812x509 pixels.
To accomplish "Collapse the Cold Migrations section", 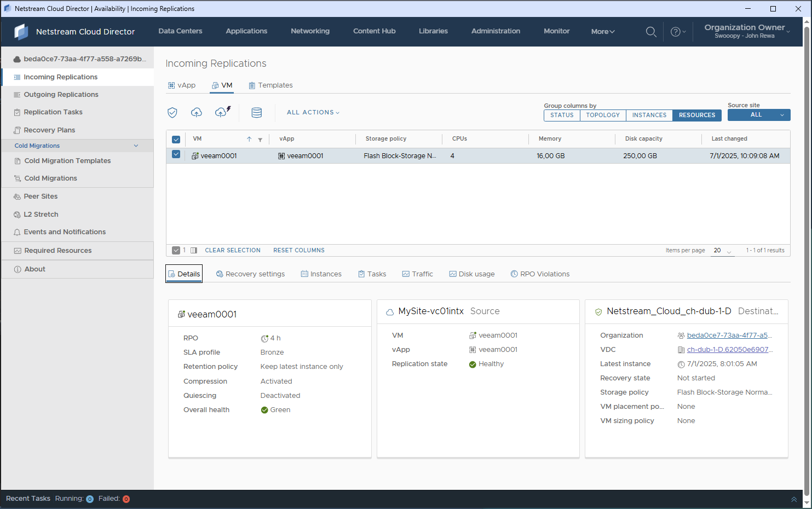I will (x=136, y=146).
